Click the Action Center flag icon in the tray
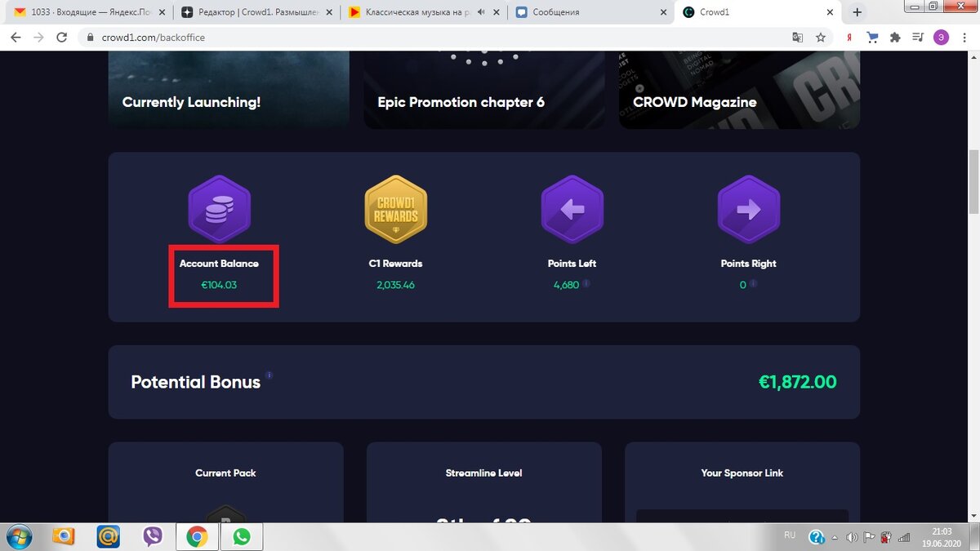 [869, 537]
